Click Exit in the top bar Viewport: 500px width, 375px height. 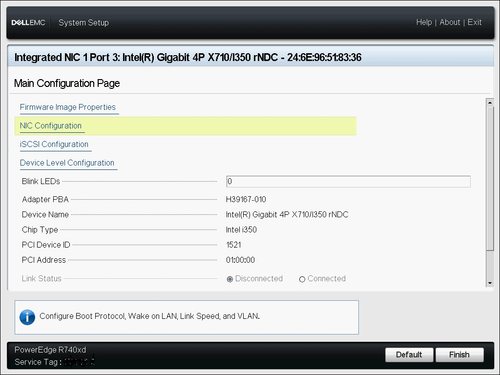[474, 22]
